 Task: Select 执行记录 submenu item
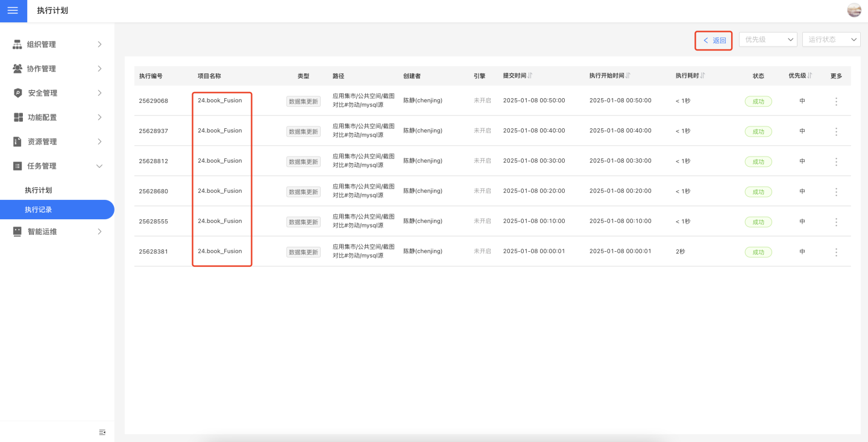39,210
